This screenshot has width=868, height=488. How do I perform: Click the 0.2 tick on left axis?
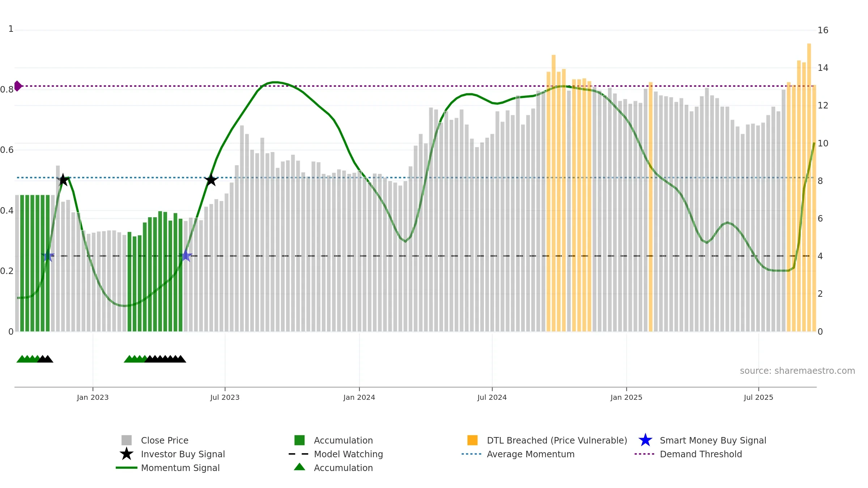pos(7,271)
